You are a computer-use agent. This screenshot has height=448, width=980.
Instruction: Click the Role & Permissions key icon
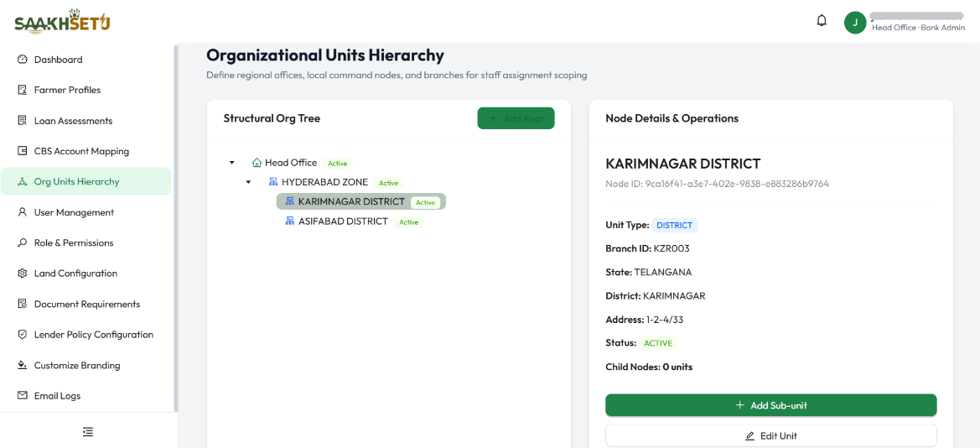pyautogui.click(x=23, y=242)
